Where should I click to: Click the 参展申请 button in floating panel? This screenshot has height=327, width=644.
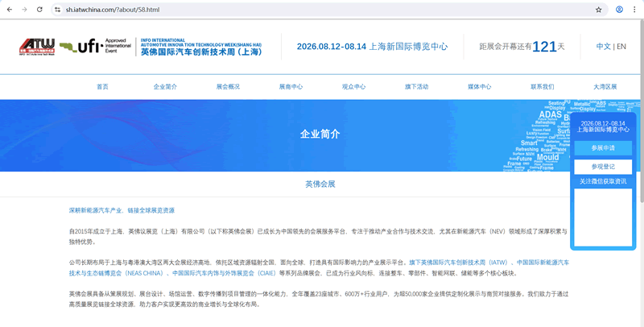(602, 148)
